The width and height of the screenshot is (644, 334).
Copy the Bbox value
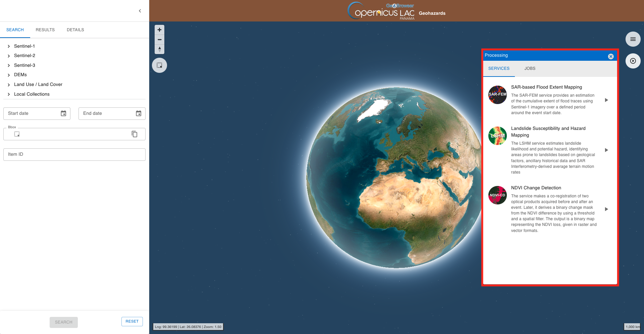click(x=135, y=134)
